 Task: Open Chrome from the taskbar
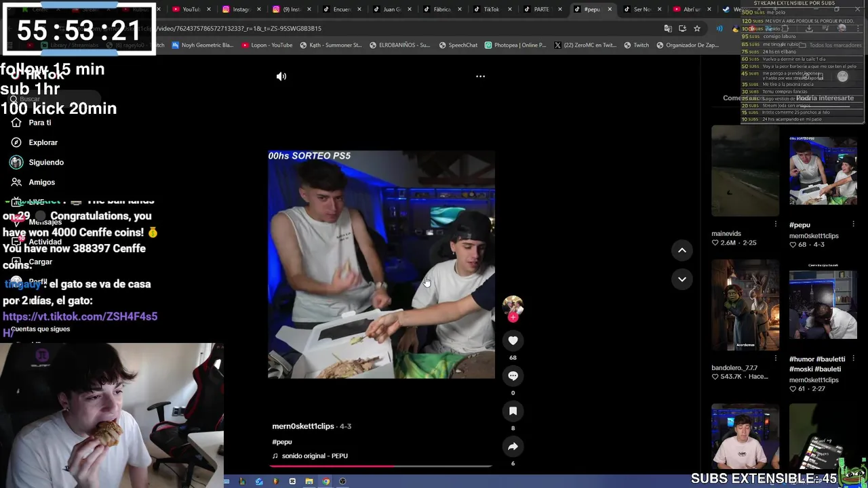click(326, 481)
